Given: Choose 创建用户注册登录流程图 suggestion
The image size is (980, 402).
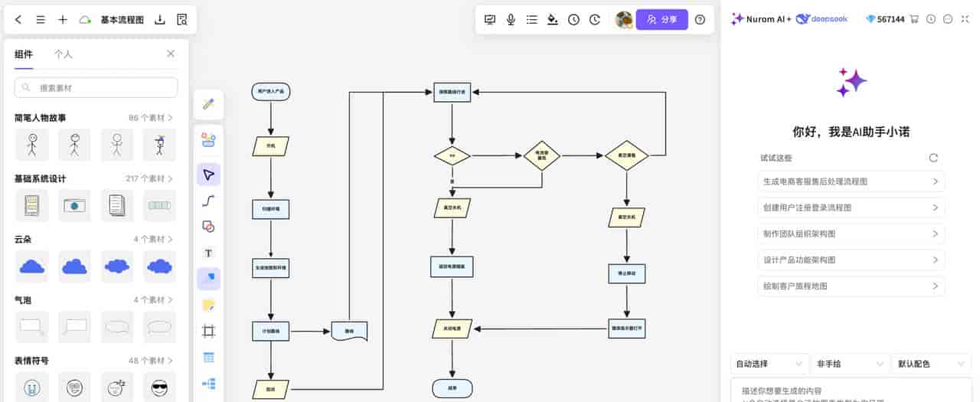Looking at the screenshot, I should coord(851,208).
